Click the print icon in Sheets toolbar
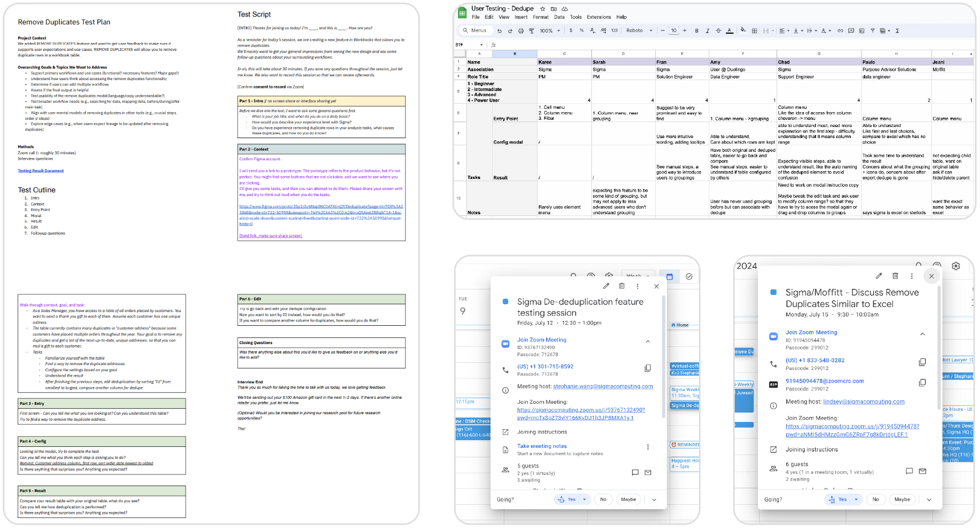980x528 pixels. pos(520,31)
